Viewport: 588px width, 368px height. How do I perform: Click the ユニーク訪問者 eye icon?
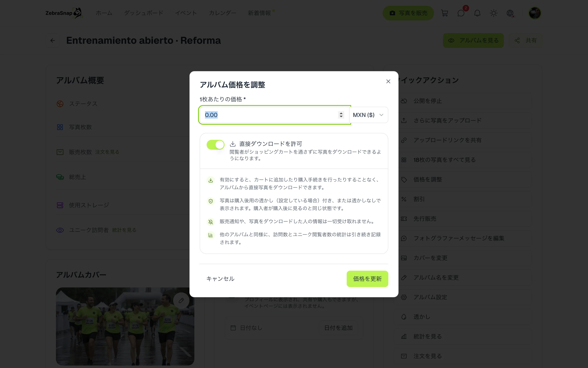coord(60,230)
